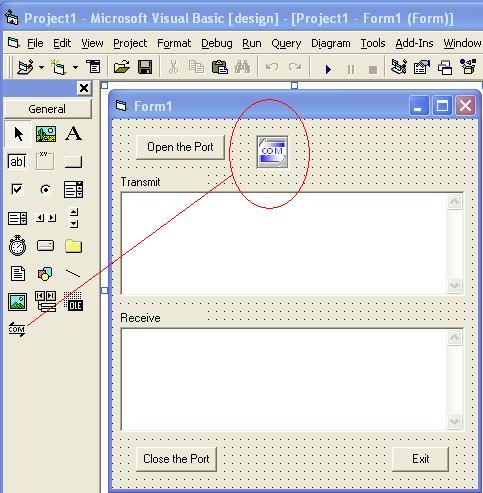Open the Debug menu
Viewport: 483px width, 493px height.
point(217,43)
